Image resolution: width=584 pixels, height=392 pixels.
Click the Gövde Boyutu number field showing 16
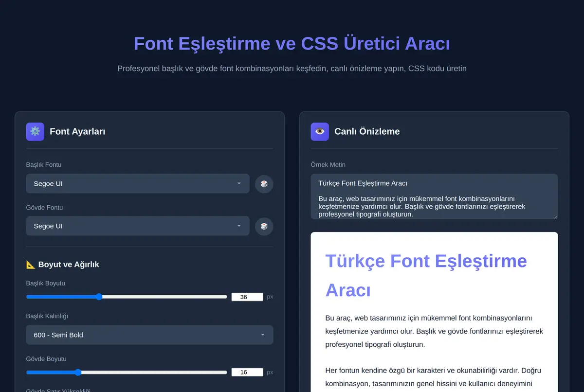pyautogui.click(x=247, y=372)
